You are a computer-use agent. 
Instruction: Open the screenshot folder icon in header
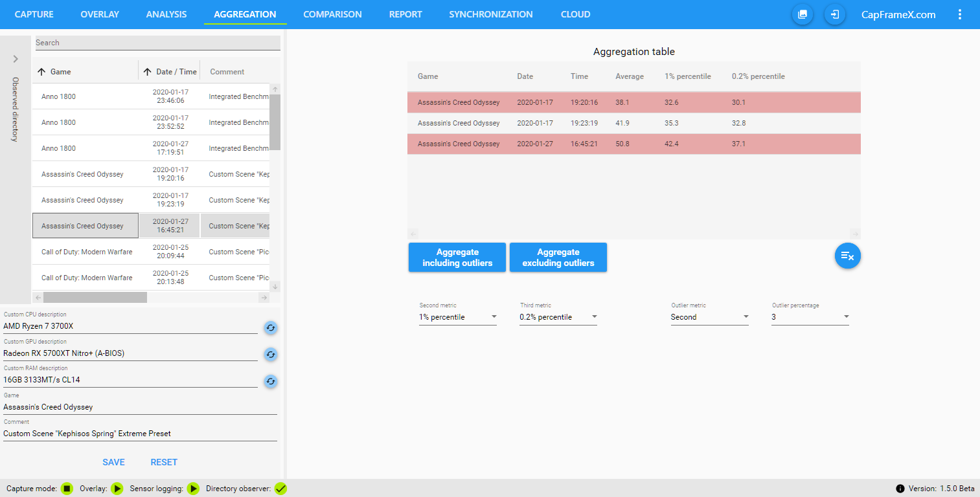(x=803, y=14)
